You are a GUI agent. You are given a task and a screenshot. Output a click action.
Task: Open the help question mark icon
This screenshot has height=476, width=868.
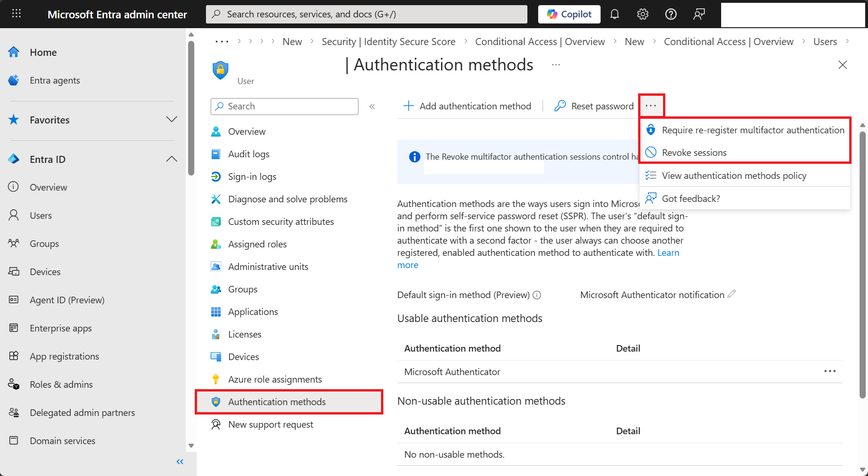[671, 14]
